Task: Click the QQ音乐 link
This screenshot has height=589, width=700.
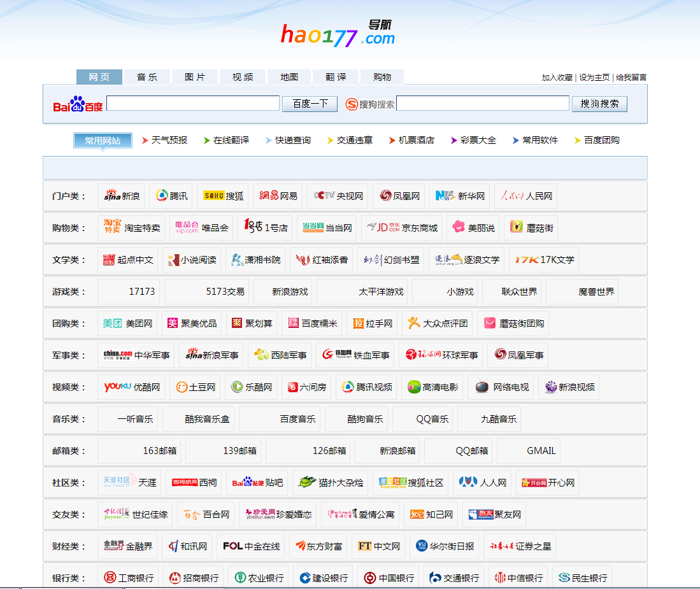Action: (x=432, y=419)
